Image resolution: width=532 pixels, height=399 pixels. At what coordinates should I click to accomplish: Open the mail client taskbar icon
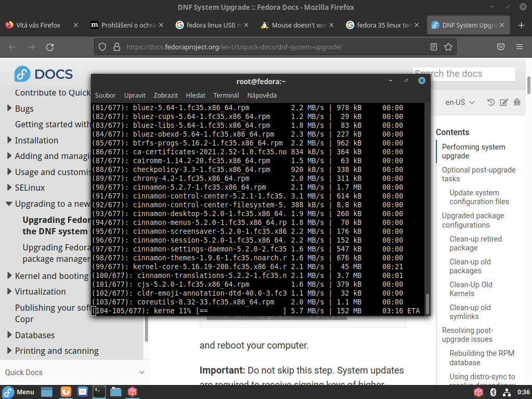click(83, 392)
